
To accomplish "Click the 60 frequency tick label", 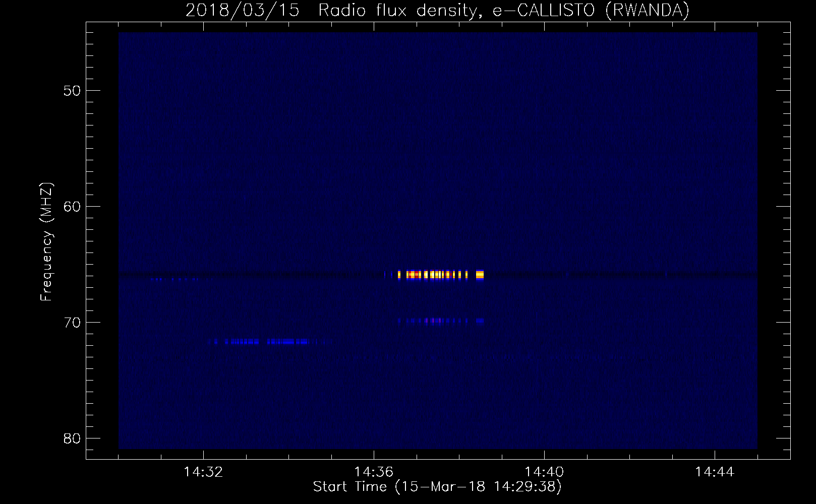I will pos(72,207).
